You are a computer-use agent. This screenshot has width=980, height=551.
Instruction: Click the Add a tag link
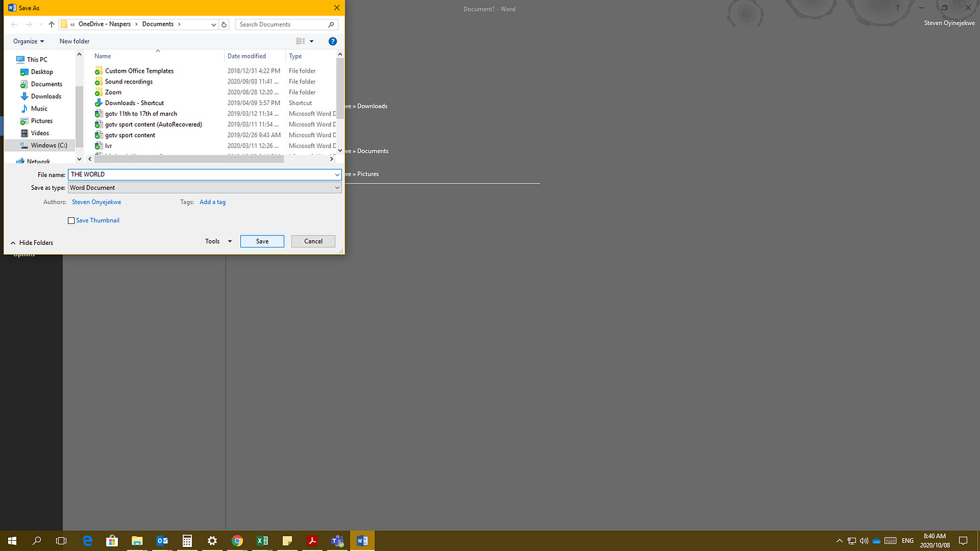point(213,202)
